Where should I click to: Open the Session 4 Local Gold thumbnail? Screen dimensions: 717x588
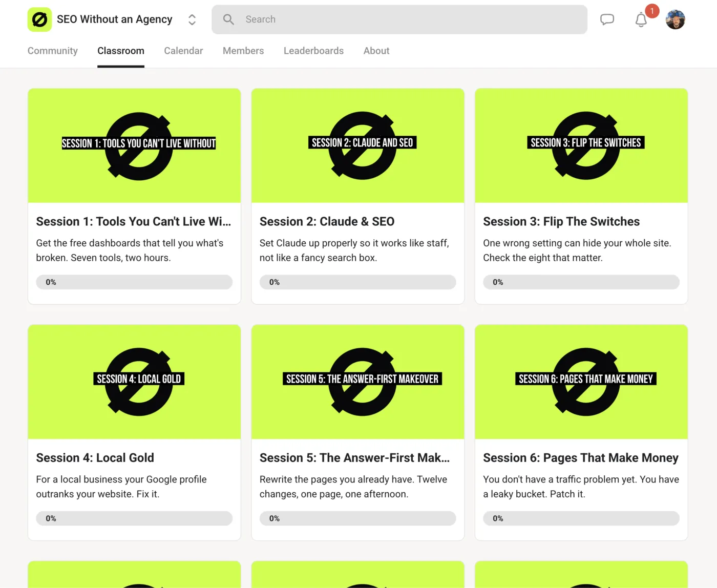coord(134,382)
